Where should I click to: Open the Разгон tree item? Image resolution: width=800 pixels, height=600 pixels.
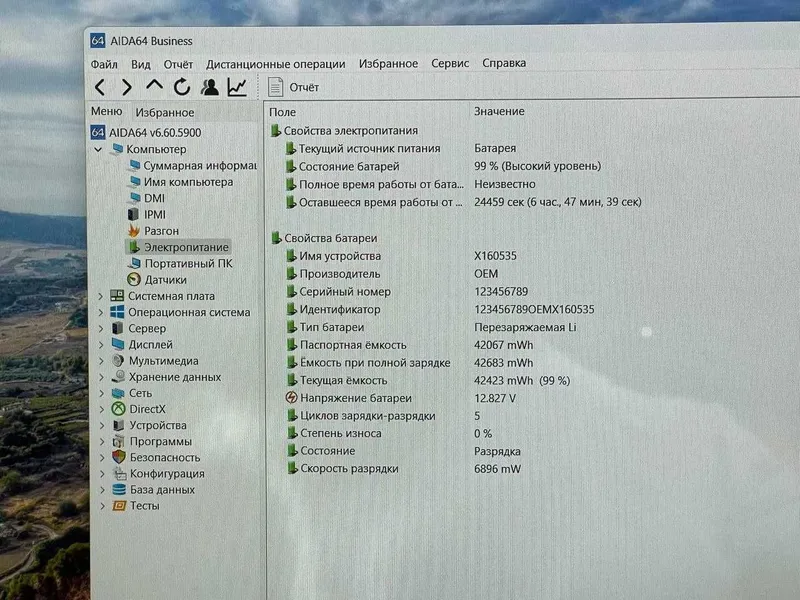click(154, 231)
